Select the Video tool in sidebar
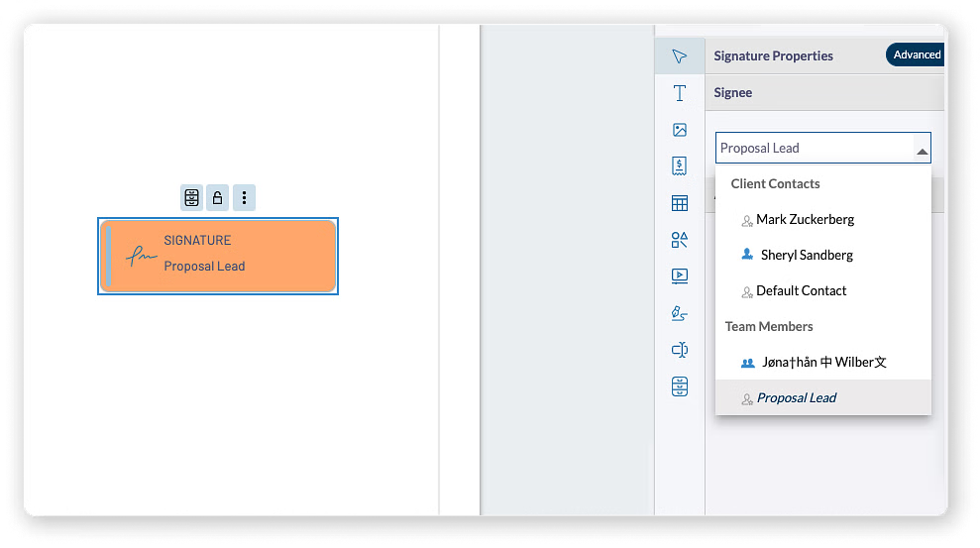Screen dimensions: 980x548 coord(680,276)
